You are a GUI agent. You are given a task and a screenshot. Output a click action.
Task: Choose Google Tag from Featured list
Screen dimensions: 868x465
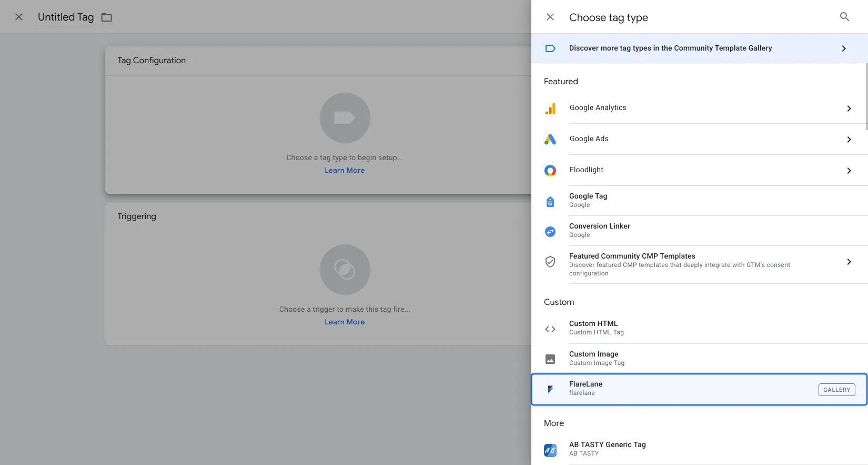pos(699,201)
